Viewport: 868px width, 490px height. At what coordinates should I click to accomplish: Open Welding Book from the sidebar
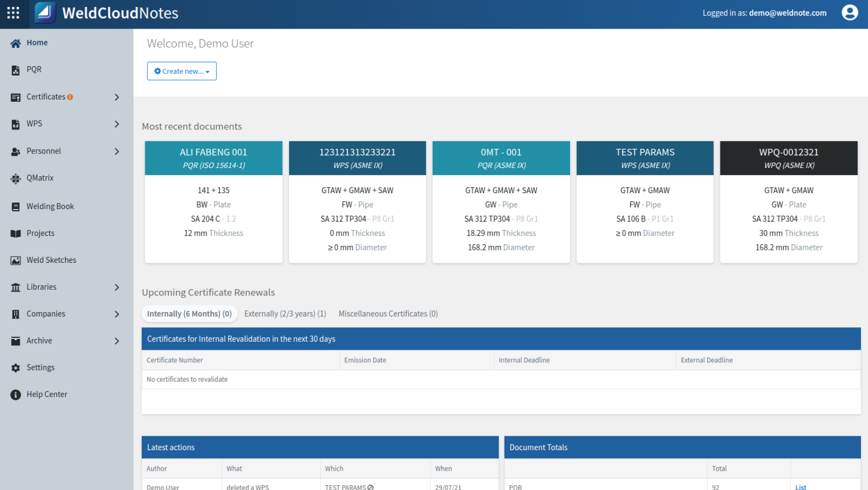50,206
